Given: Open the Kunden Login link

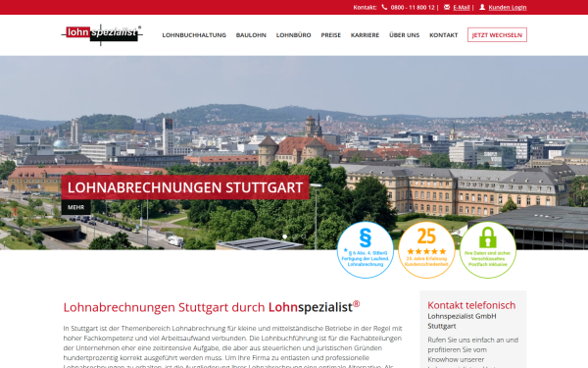Looking at the screenshot, I should [x=508, y=8].
